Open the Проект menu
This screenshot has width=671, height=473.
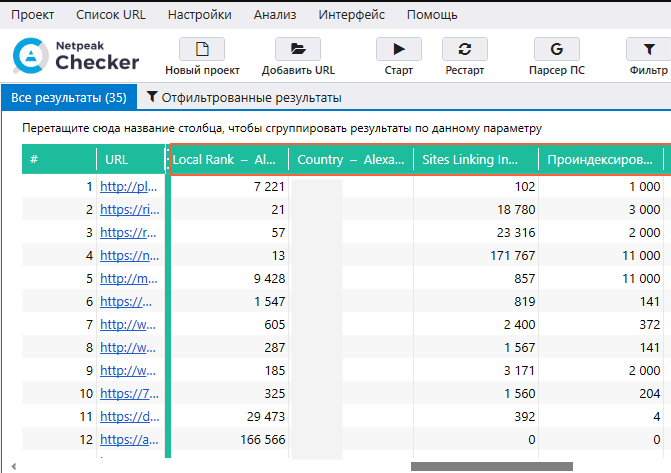click(32, 15)
